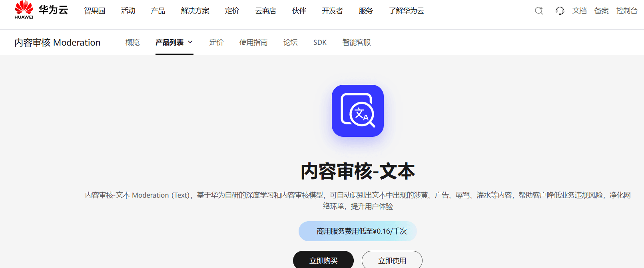Open the search icon in top bar
Screen dimensions: 644x268
(539, 11)
